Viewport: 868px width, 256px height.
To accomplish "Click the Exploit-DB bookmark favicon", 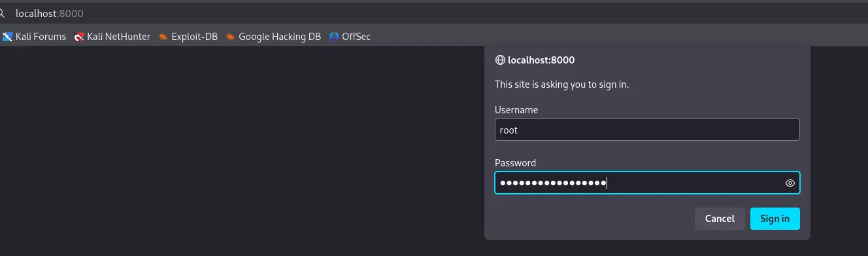I will point(163,37).
